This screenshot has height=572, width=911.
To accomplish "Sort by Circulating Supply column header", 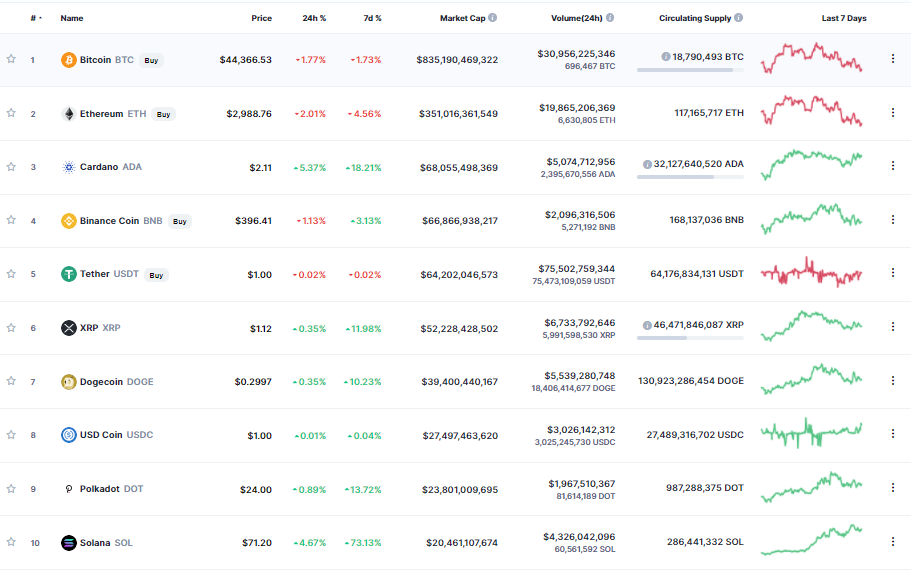I will point(695,18).
